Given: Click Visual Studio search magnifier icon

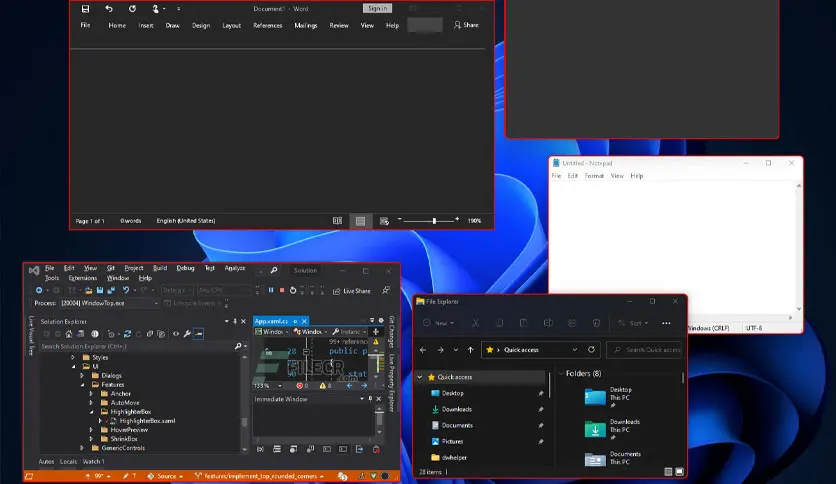Looking at the screenshot, I should click(274, 270).
